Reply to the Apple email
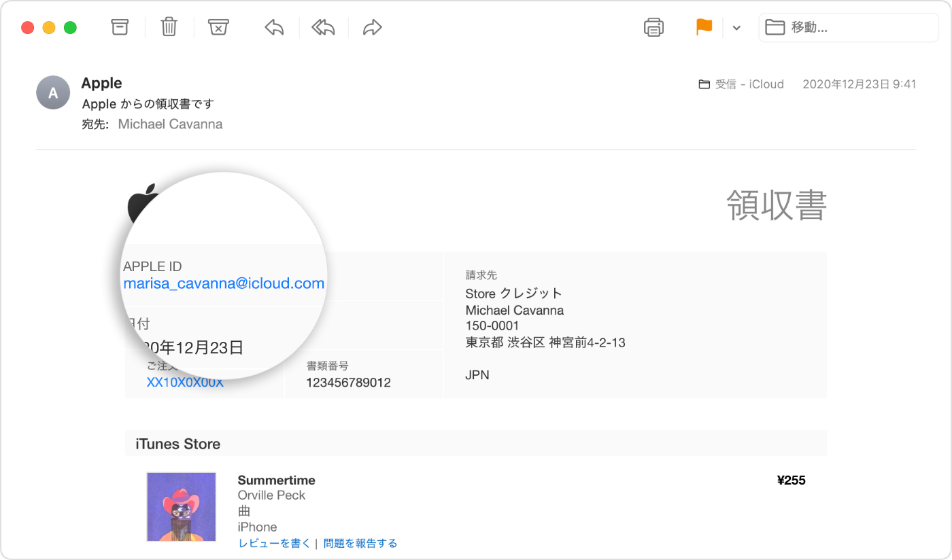 coord(274,27)
